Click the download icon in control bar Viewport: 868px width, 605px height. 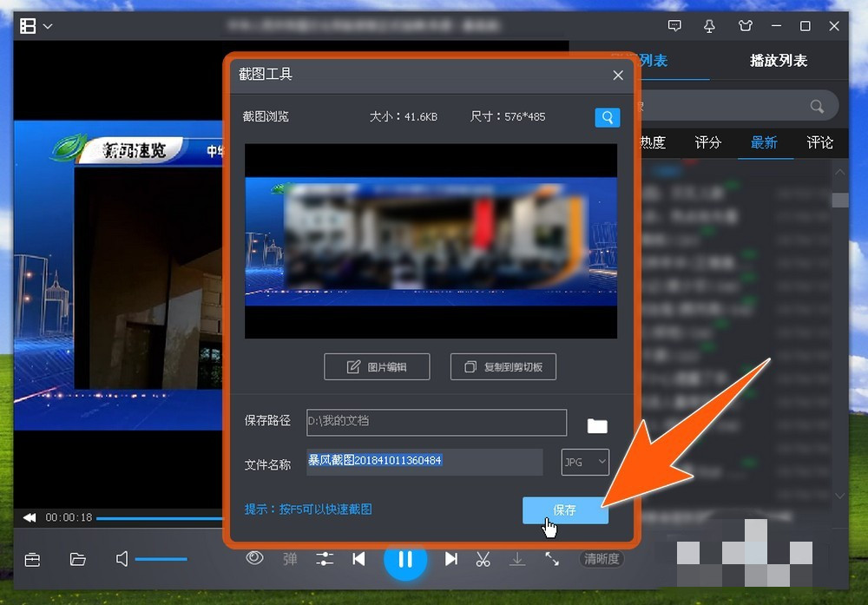point(517,559)
